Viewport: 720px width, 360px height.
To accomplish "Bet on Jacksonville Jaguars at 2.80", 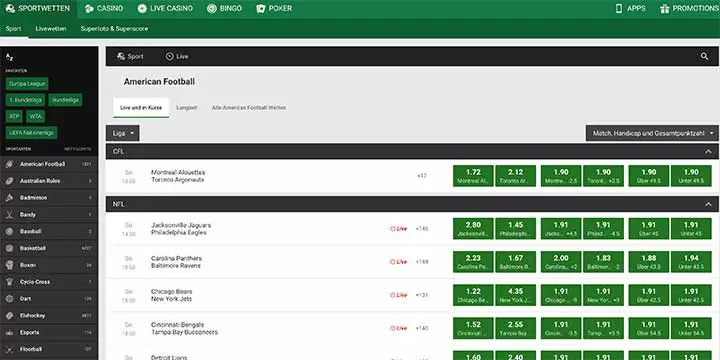I will point(473,229).
